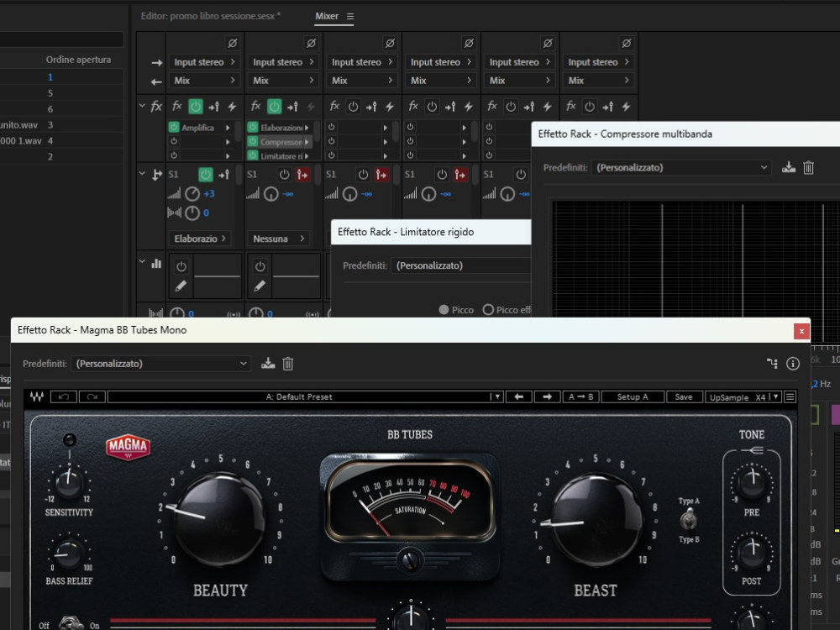Click the redo button in Waves toolbar

(x=92, y=397)
